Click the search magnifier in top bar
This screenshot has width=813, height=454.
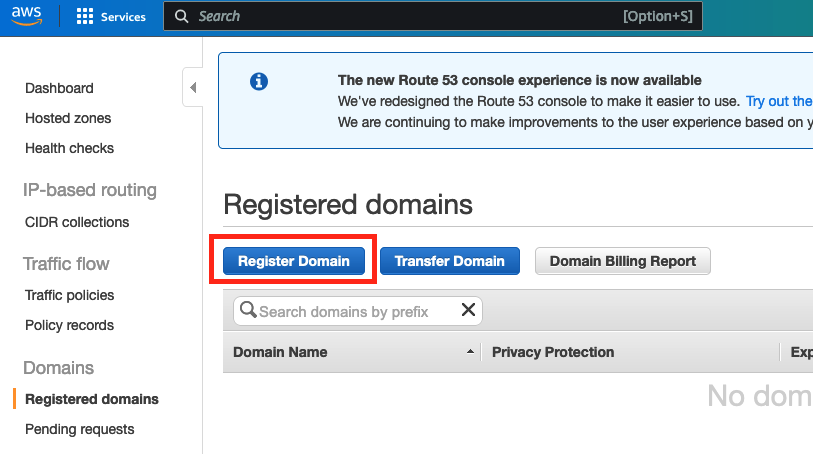pyautogui.click(x=181, y=17)
